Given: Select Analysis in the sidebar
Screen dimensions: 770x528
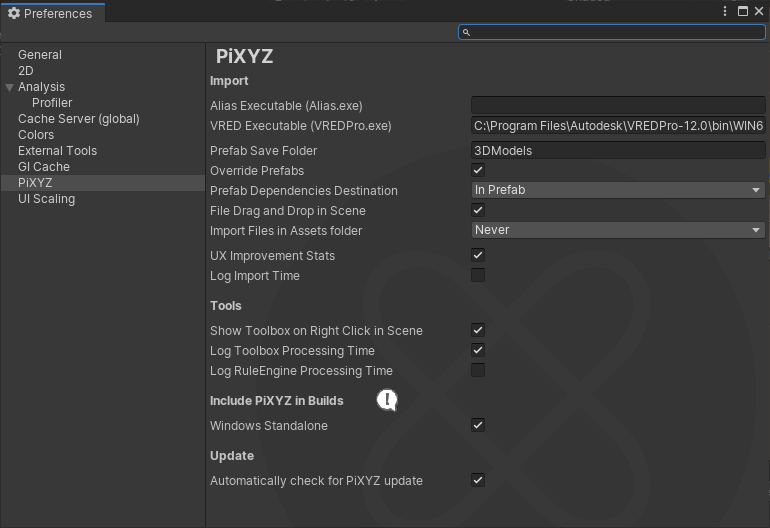Looking at the screenshot, I should [x=41, y=87].
